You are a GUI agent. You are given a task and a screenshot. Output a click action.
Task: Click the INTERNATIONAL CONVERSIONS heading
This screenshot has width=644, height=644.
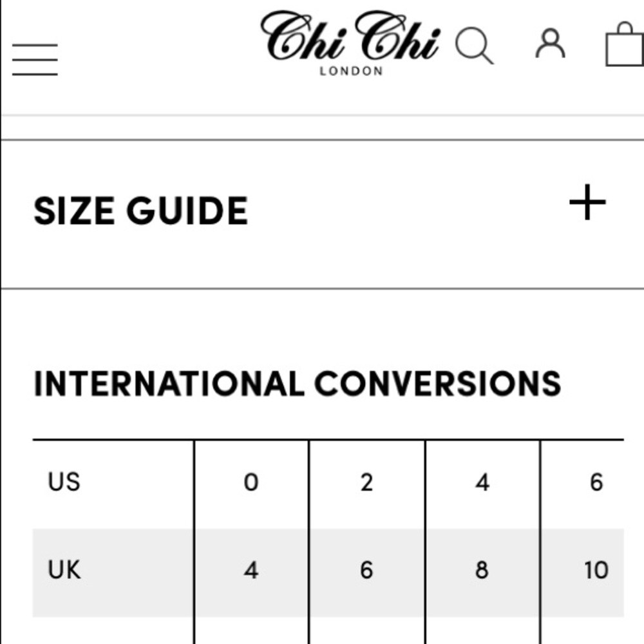[x=297, y=383]
